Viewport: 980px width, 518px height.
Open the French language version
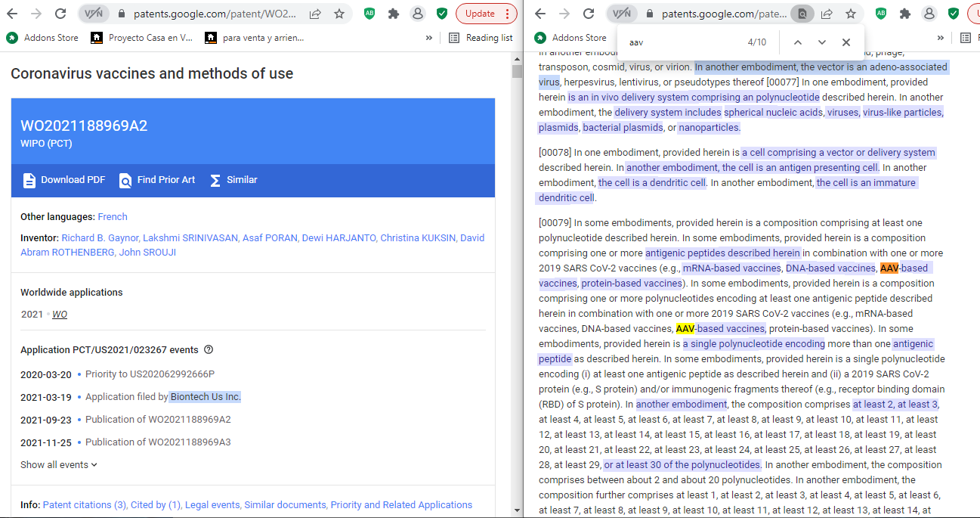(113, 217)
